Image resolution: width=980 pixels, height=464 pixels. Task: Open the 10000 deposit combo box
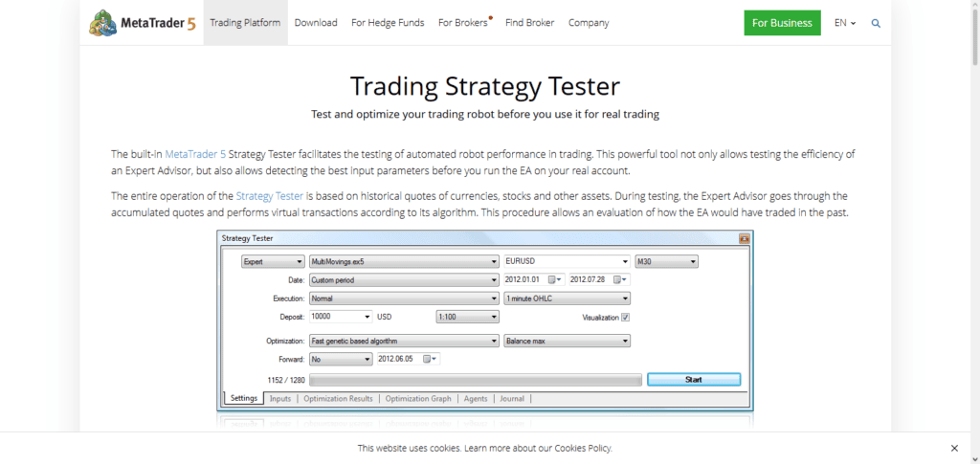(342, 318)
